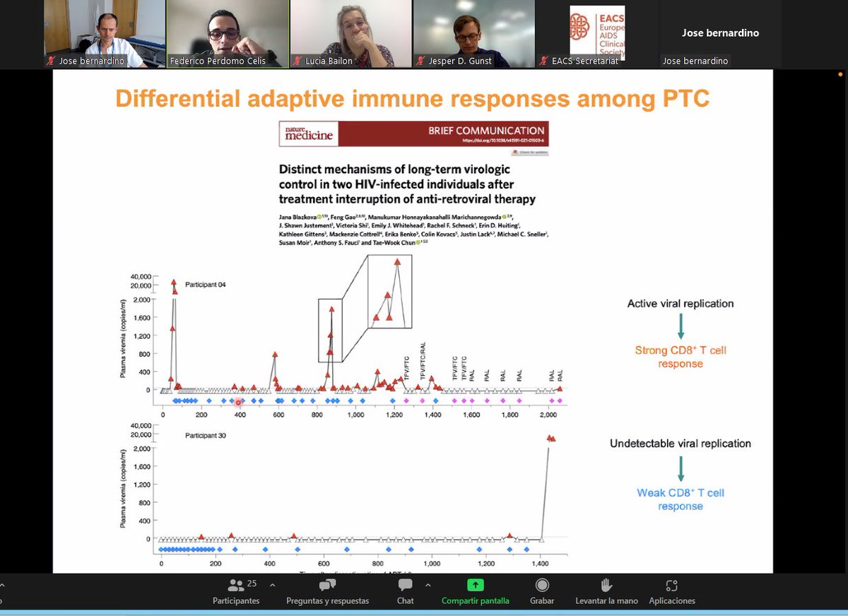Select the Jose bernardino name-only tile

click(720, 33)
